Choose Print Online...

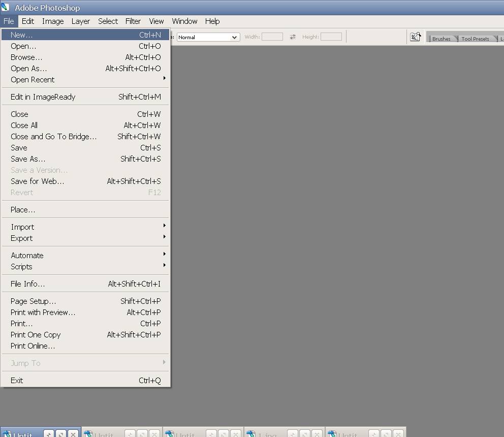pyautogui.click(x=85, y=346)
